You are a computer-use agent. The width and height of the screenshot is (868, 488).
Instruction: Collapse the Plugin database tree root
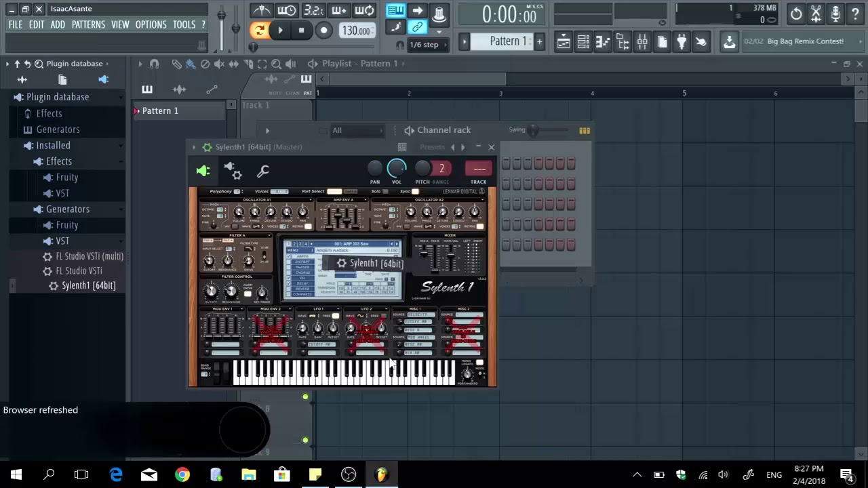tap(58, 97)
